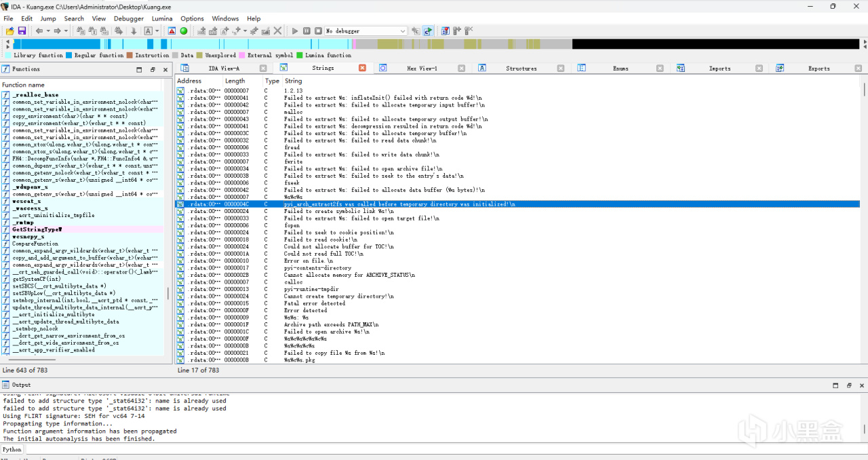
Task: Click the Open file toolbar icon
Action: pyautogui.click(x=10, y=31)
